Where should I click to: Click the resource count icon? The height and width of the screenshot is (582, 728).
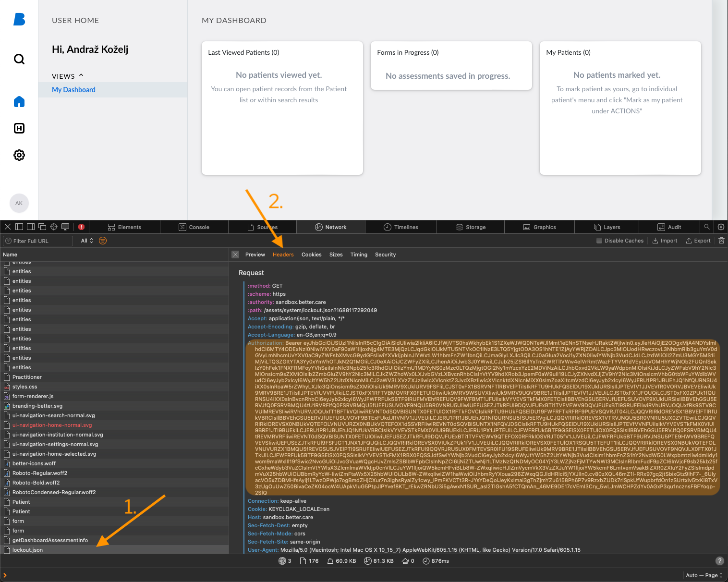tap(303, 561)
